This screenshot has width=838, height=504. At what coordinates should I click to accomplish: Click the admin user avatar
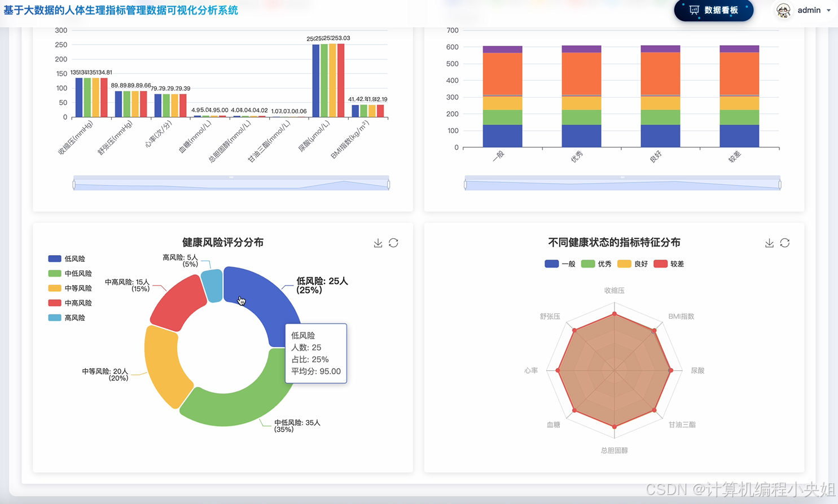point(783,11)
